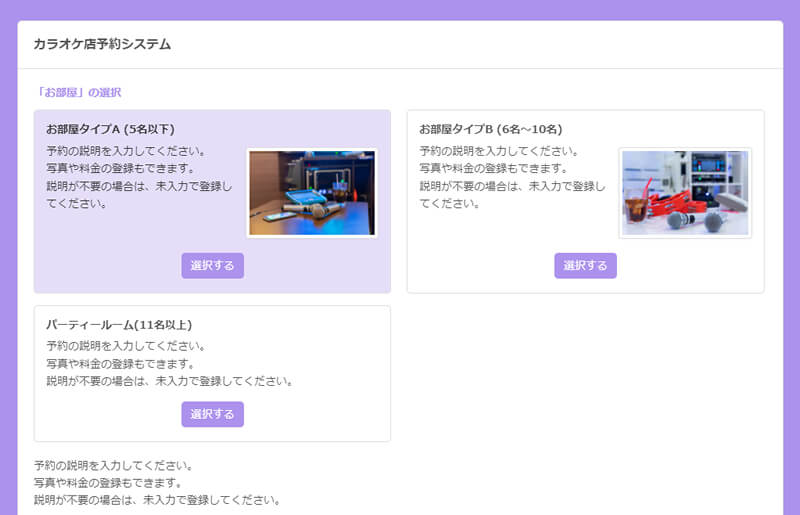Click the お部屋タイプB (6名〜10名) title
The image size is (800, 515).
pyautogui.click(x=490, y=129)
